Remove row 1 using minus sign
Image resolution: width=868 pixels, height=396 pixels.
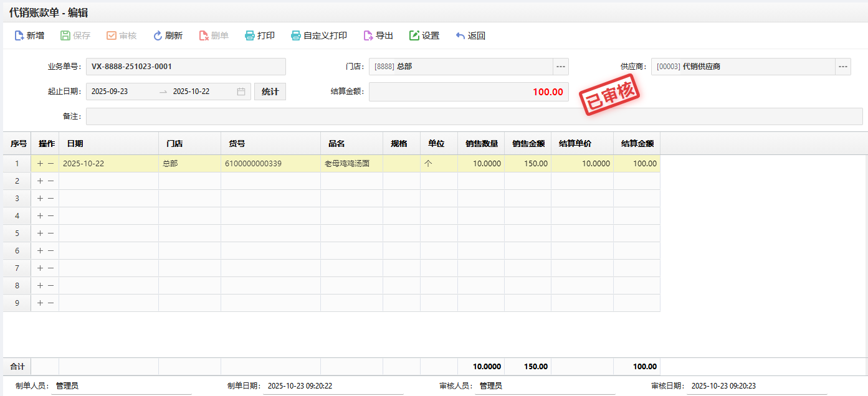[x=51, y=164]
